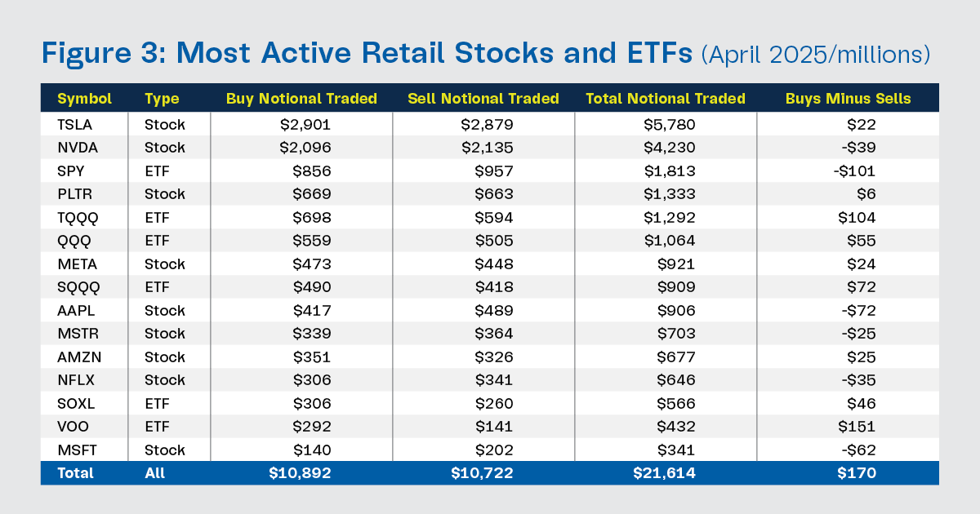Select the AAPL symbol cell
The height and width of the screenshot is (514, 980).
point(75,311)
